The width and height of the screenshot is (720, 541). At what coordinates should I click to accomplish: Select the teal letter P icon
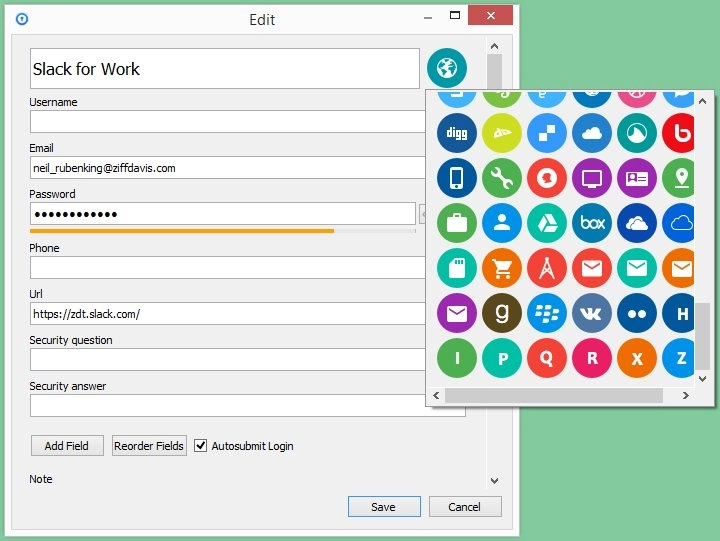point(502,358)
